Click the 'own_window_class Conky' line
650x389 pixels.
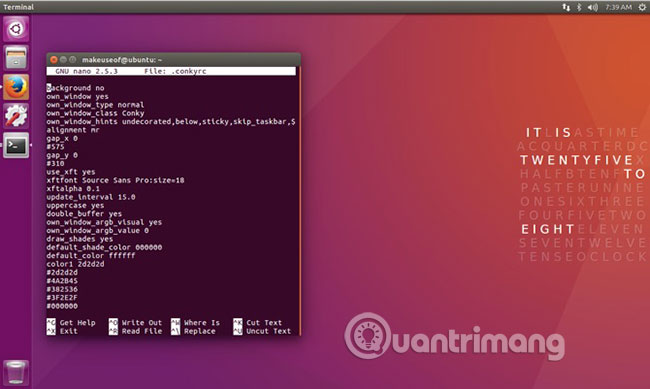click(95, 113)
